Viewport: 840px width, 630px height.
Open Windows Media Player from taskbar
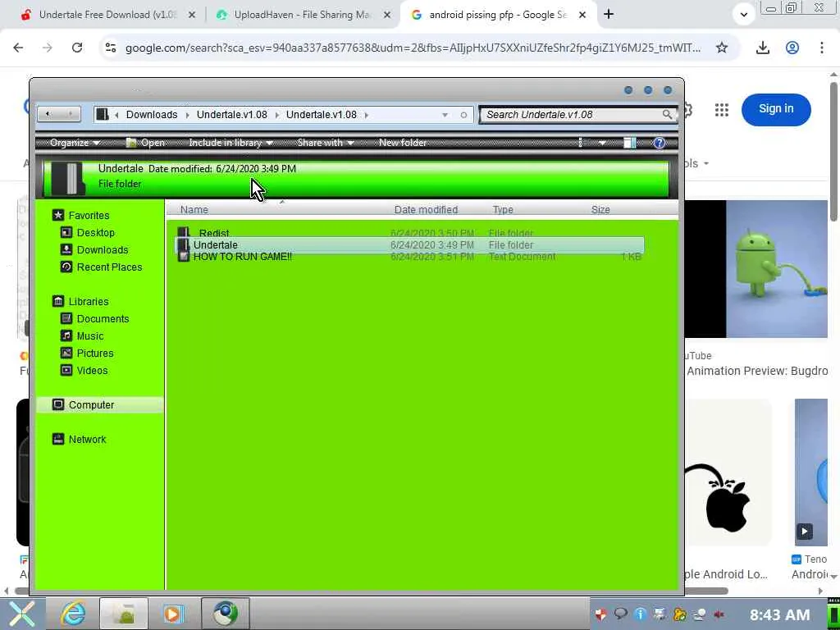[174, 614]
